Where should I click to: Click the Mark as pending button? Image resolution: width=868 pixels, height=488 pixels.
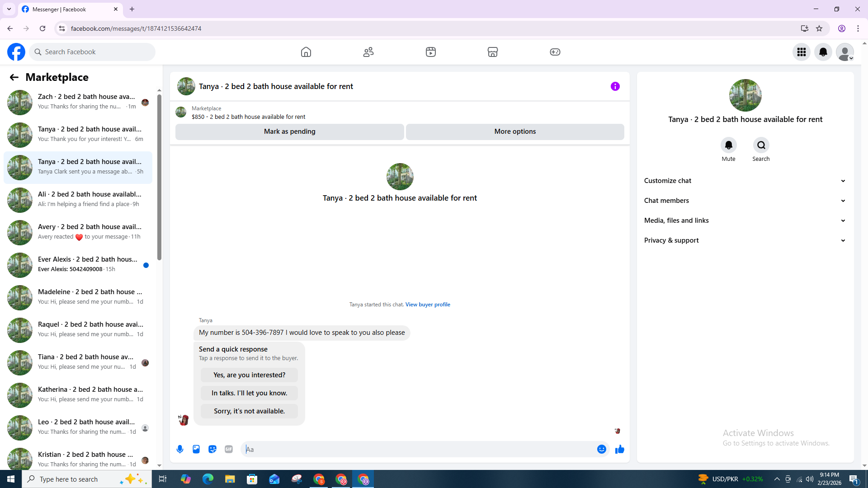pyautogui.click(x=289, y=131)
